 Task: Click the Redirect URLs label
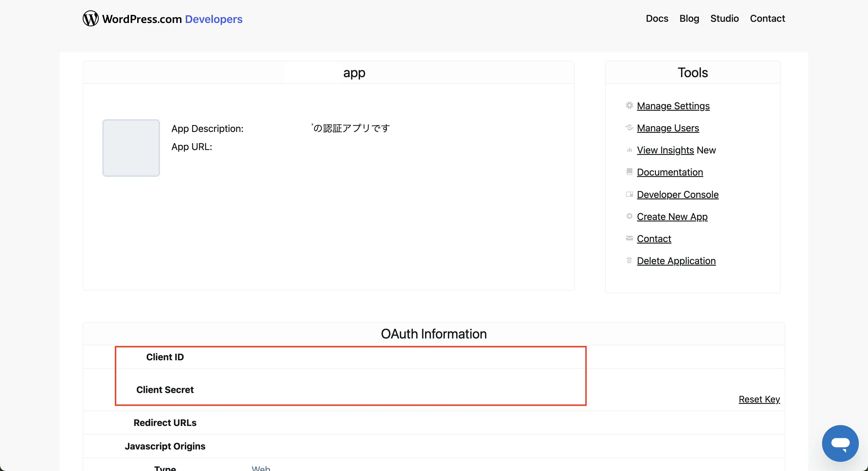point(165,423)
